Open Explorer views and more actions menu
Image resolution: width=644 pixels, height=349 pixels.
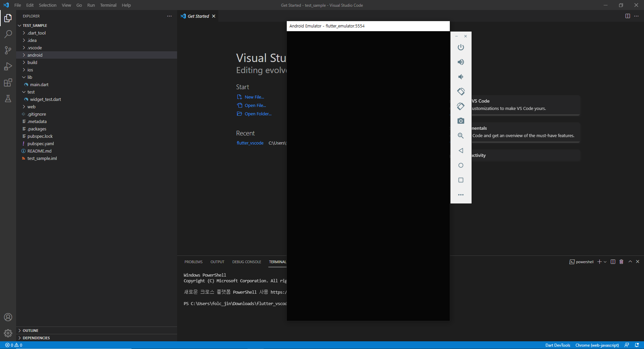169,16
